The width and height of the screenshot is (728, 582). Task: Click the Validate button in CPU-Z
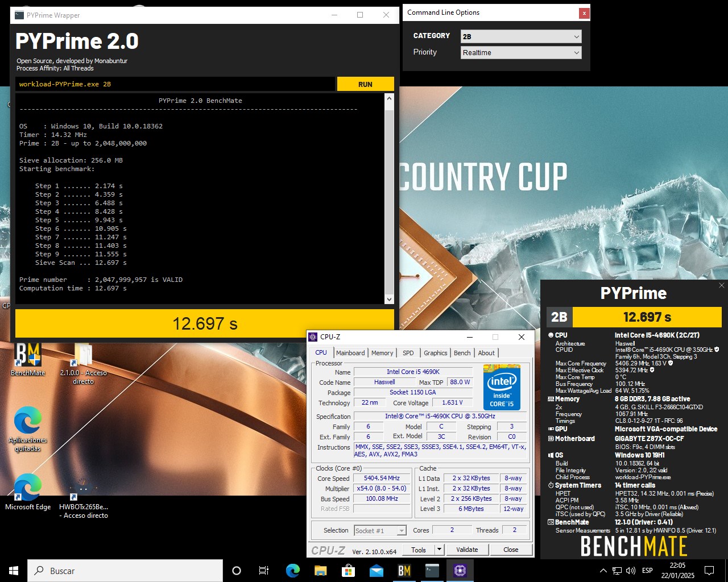pyautogui.click(x=467, y=550)
